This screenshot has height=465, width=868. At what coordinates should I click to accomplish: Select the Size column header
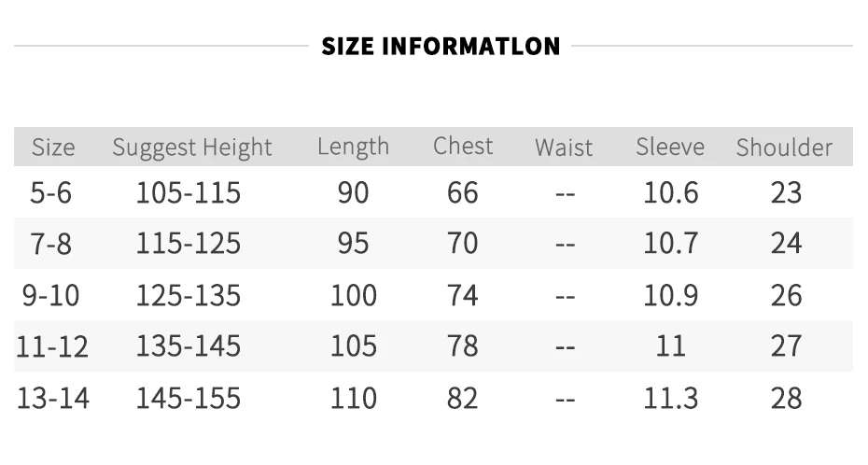point(53,148)
